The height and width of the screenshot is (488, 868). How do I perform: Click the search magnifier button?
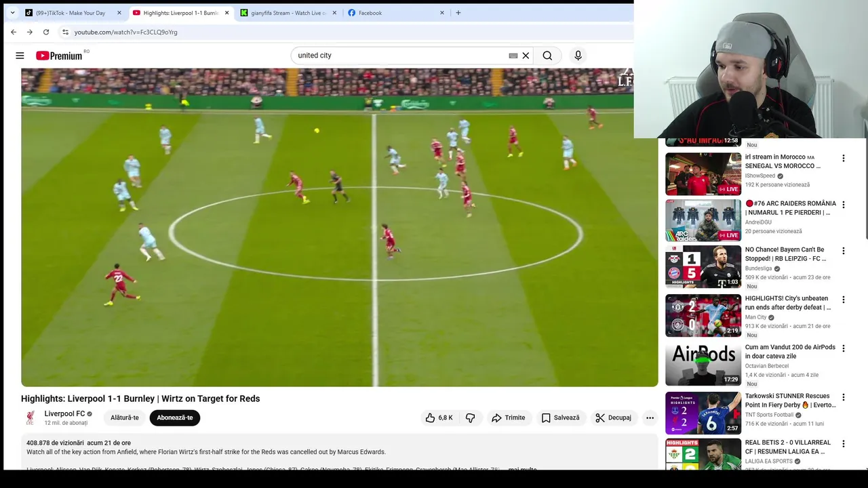point(547,56)
